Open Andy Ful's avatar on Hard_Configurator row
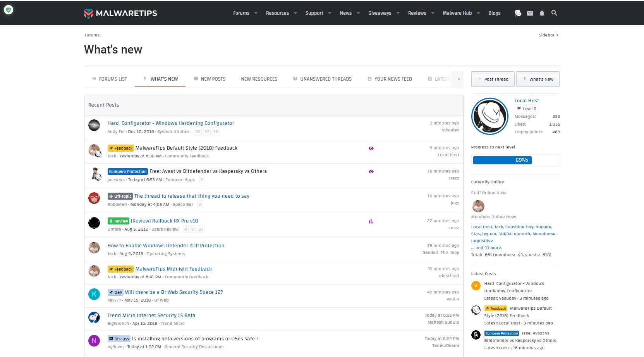Screen dimensions: 644x357 tap(94, 125)
